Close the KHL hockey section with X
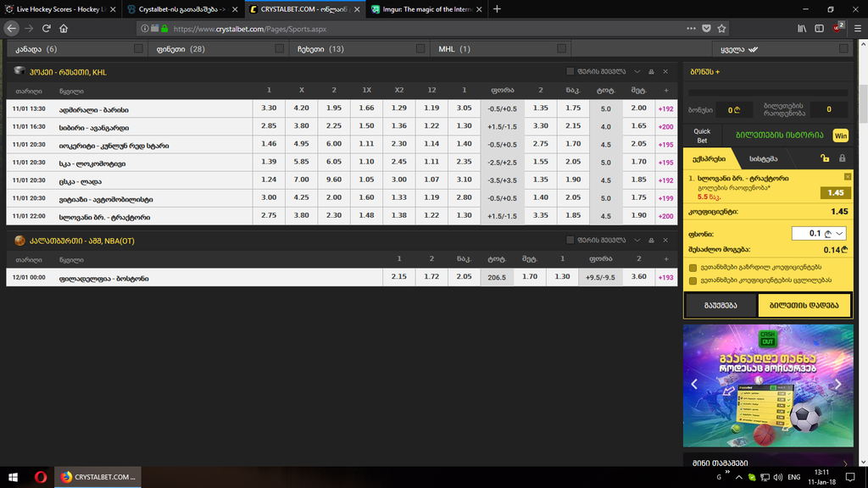 (x=665, y=71)
